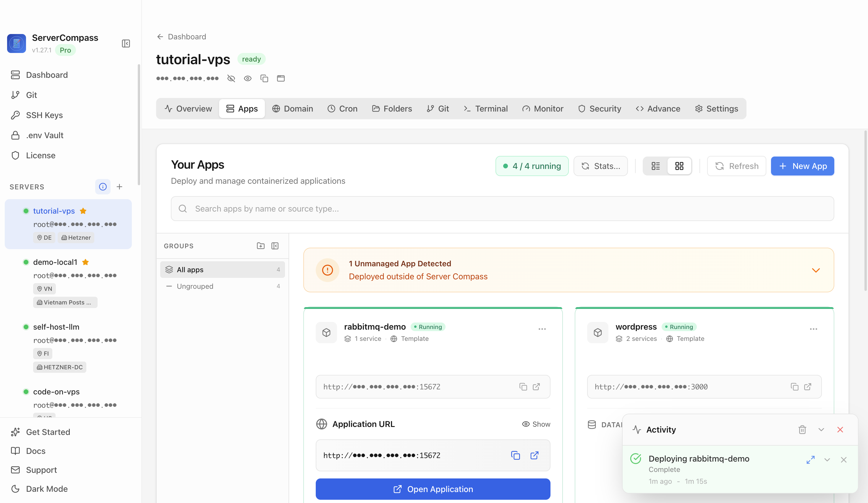This screenshot has height=503, width=868.
Task: Click the Refresh button
Action: (737, 166)
